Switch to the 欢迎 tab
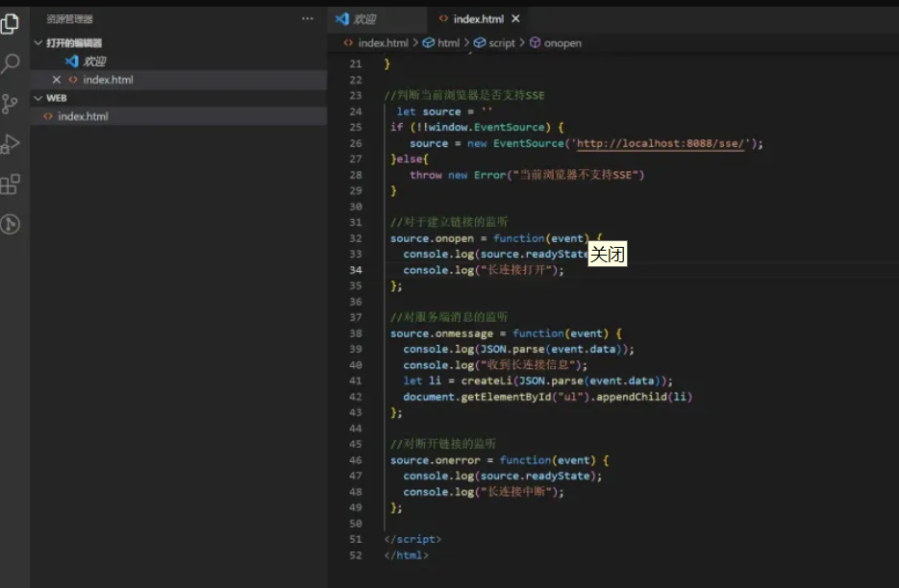899x588 pixels. click(363, 19)
